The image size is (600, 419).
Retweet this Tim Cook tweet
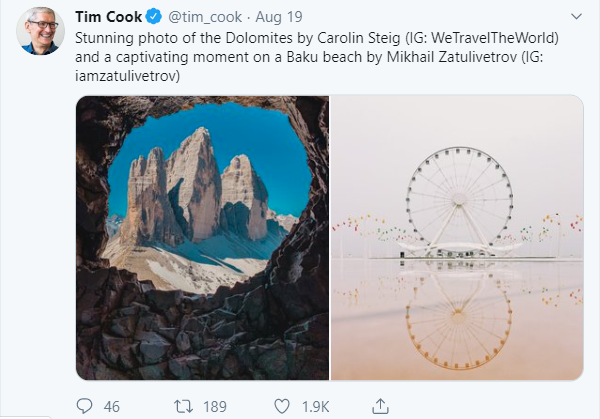[184, 406]
